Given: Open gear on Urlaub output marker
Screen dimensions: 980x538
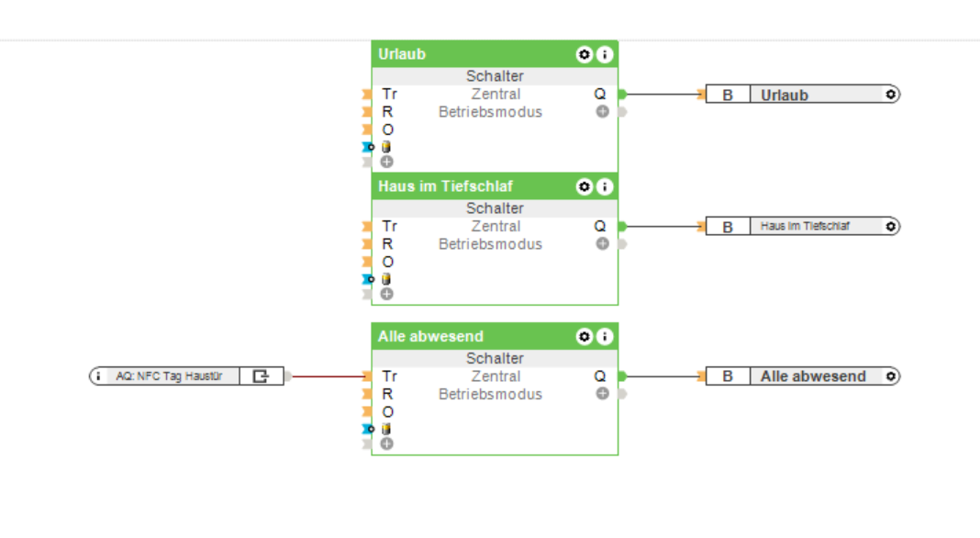Looking at the screenshot, I should [x=890, y=95].
